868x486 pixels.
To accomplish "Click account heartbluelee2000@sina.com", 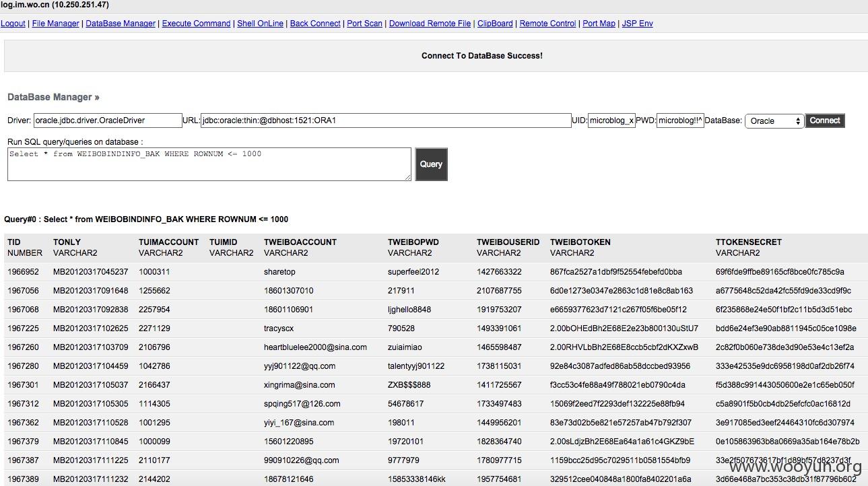I will pyautogui.click(x=315, y=347).
